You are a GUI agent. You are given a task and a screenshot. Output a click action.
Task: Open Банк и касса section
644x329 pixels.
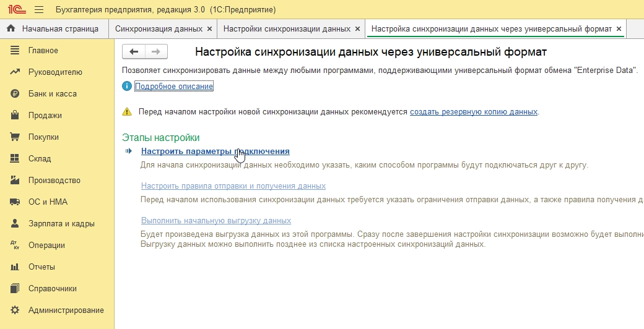52,93
